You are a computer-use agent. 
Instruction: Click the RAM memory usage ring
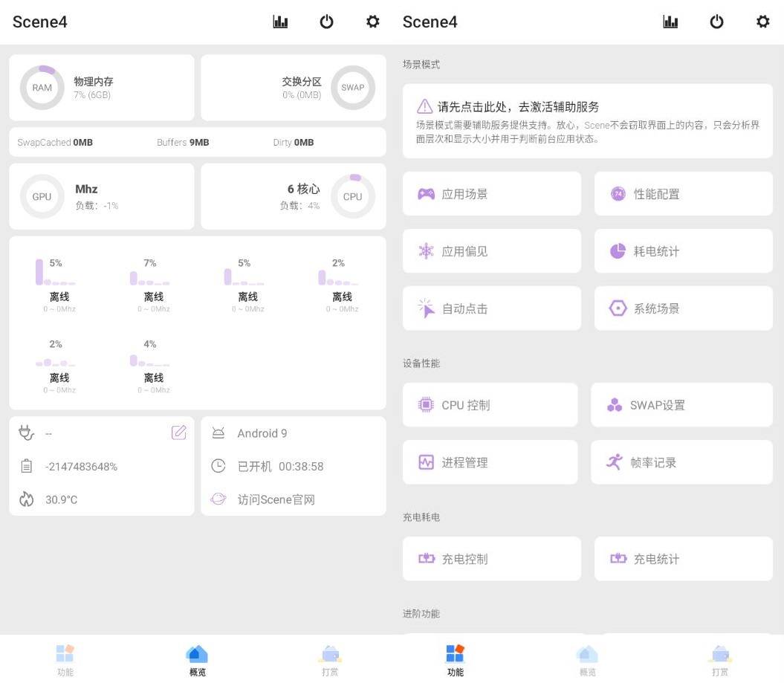[x=42, y=87]
